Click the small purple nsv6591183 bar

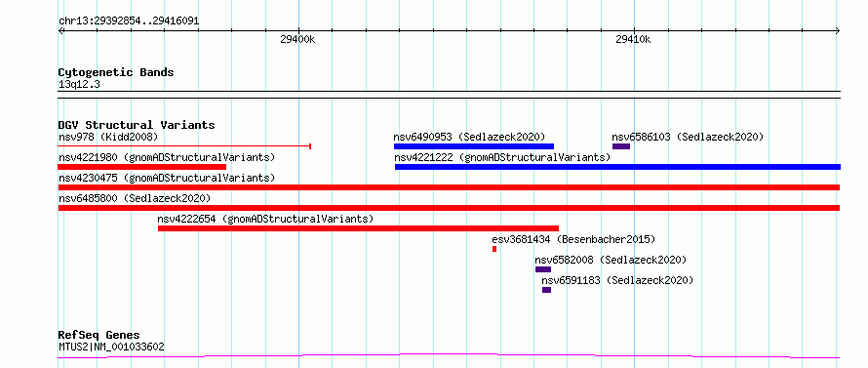click(546, 290)
